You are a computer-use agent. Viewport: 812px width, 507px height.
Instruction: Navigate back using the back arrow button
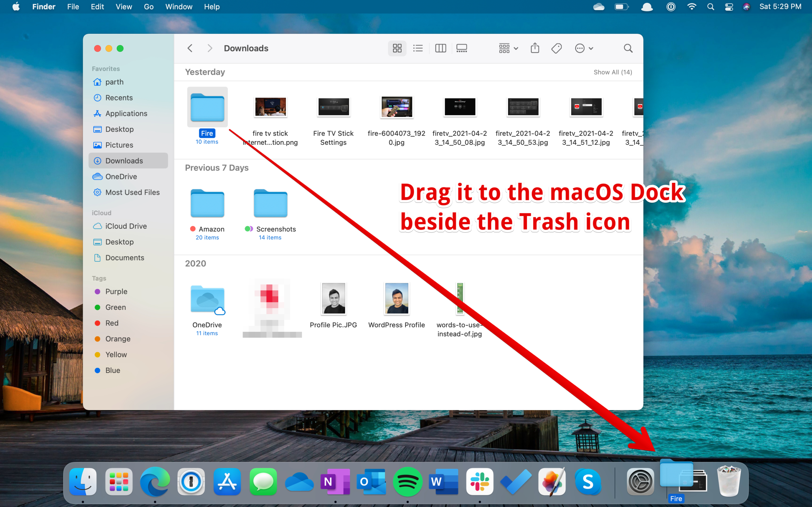click(191, 48)
